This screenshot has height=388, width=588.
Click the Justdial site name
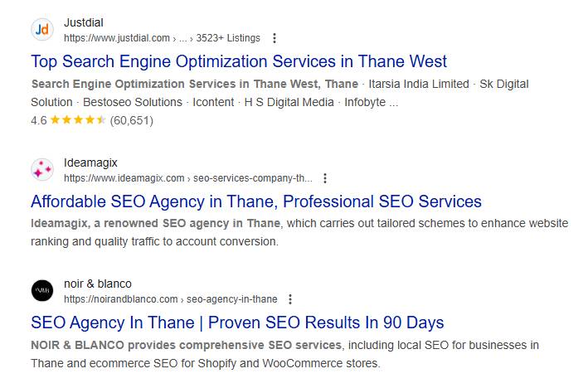coord(84,22)
